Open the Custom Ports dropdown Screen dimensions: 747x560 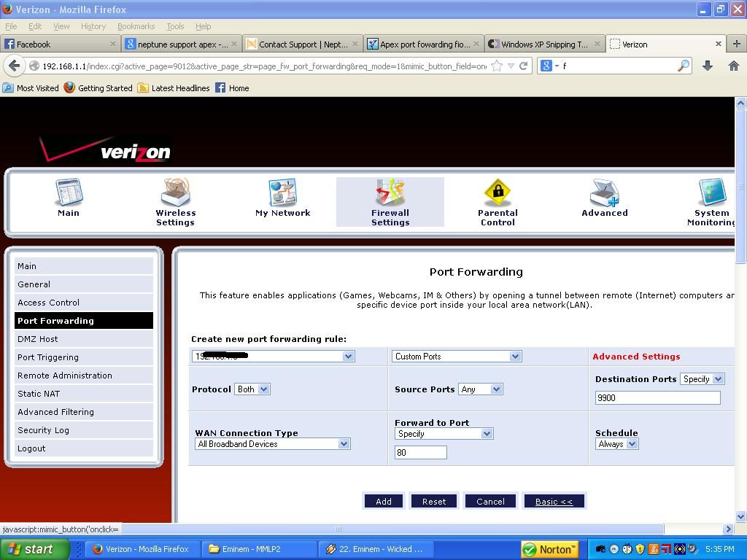pyautogui.click(x=457, y=356)
